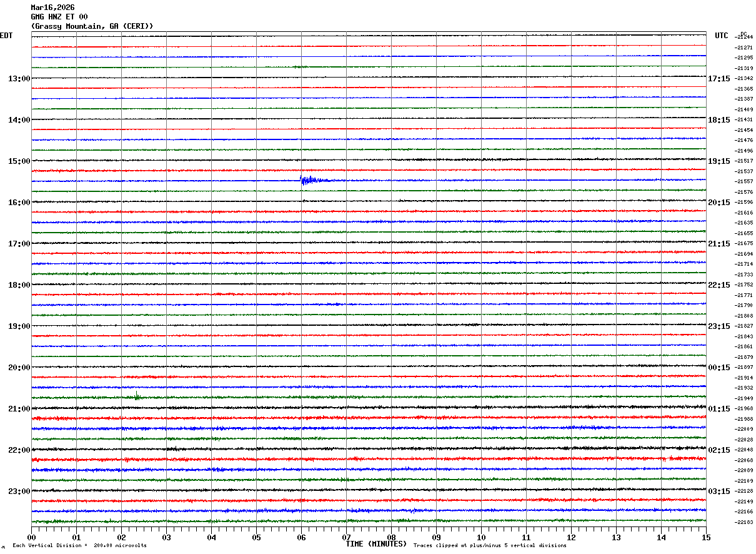
Task: Select the 15:00 EDT time label
Action: click(19, 161)
